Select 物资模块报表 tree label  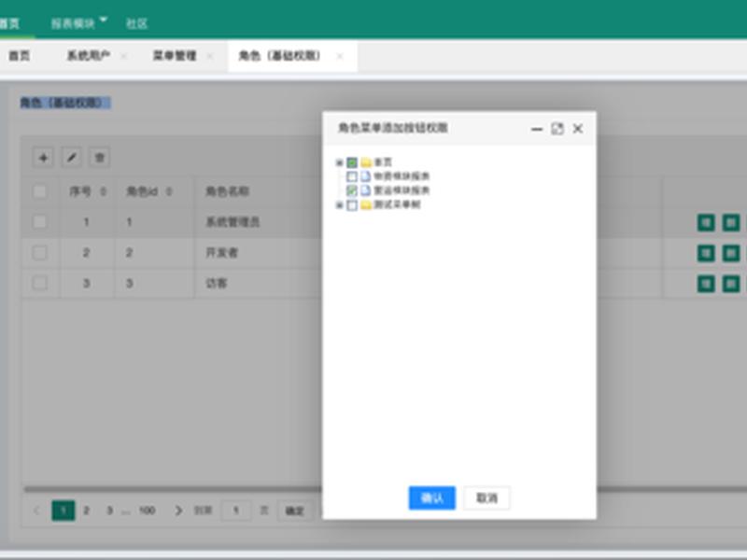(402, 176)
